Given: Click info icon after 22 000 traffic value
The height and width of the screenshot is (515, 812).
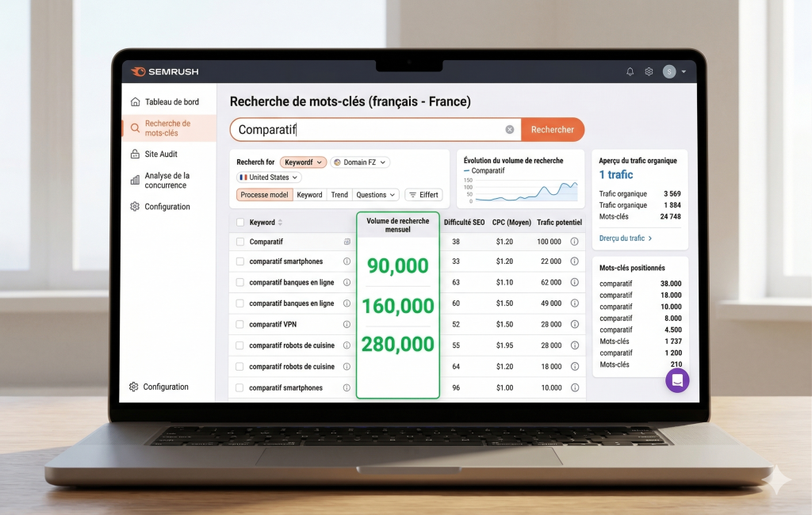Looking at the screenshot, I should click(x=574, y=261).
